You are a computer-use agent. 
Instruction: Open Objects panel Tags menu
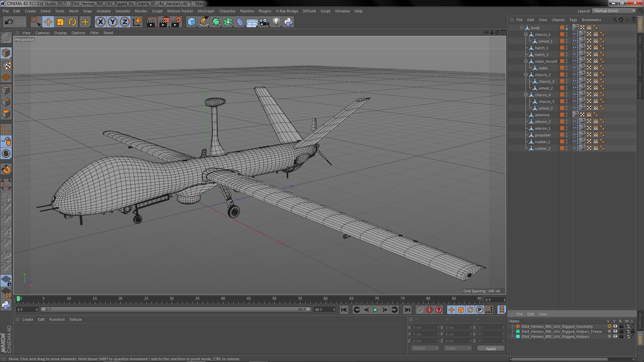tap(573, 20)
